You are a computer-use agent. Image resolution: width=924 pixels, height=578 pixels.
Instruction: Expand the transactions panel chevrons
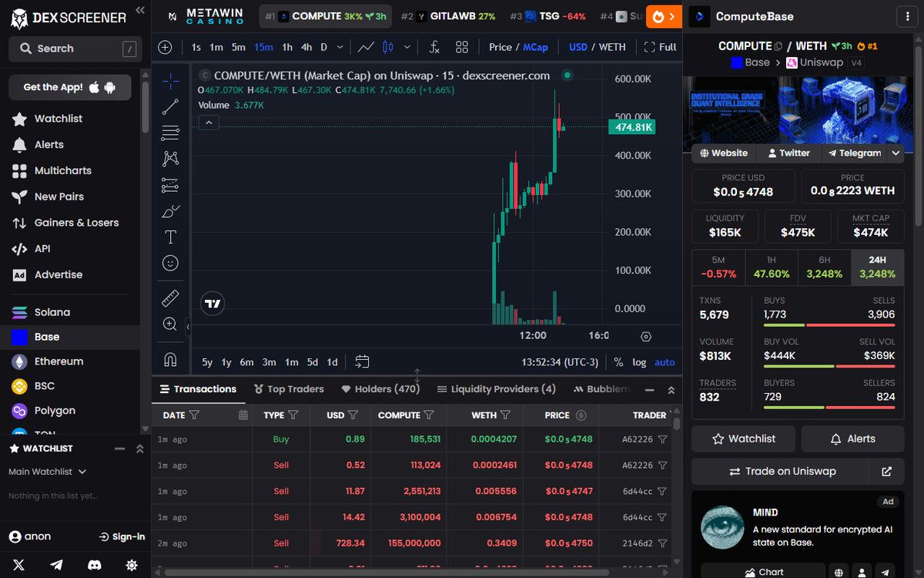pyautogui.click(x=671, y=390)
